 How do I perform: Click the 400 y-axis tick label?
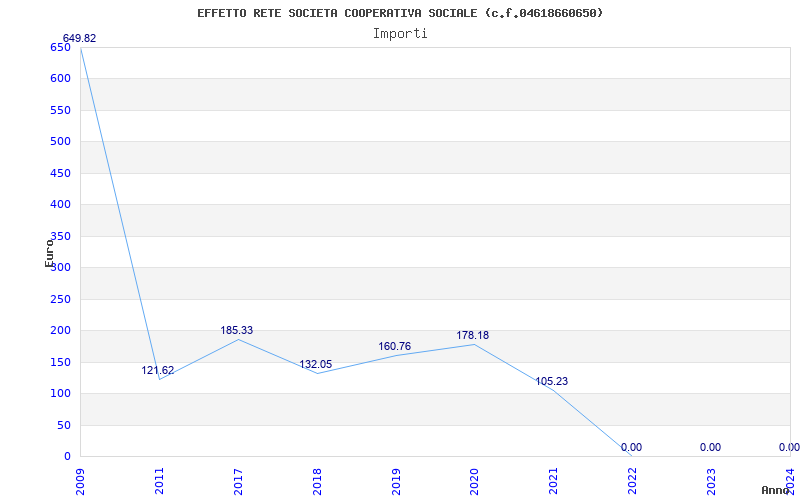pos(60,205)
